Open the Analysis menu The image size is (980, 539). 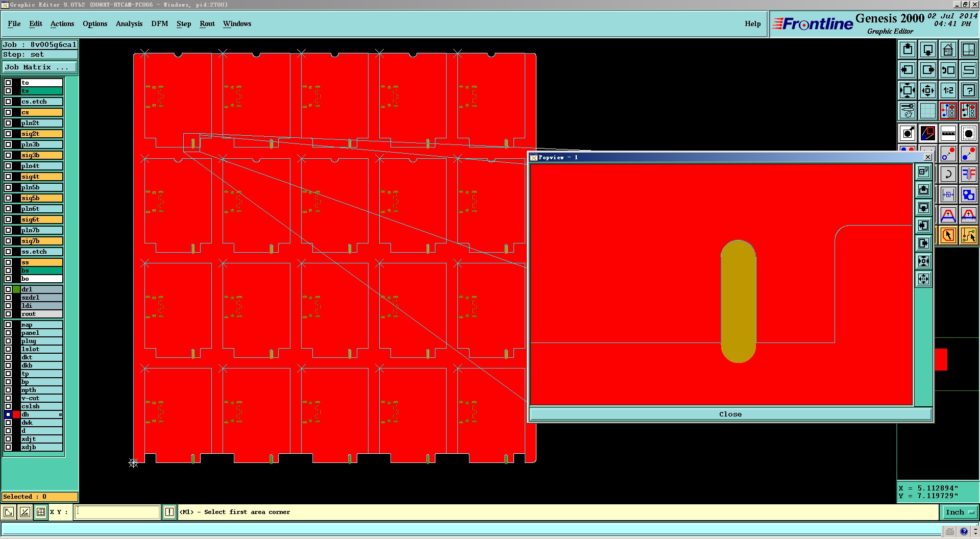pos(129,23)
